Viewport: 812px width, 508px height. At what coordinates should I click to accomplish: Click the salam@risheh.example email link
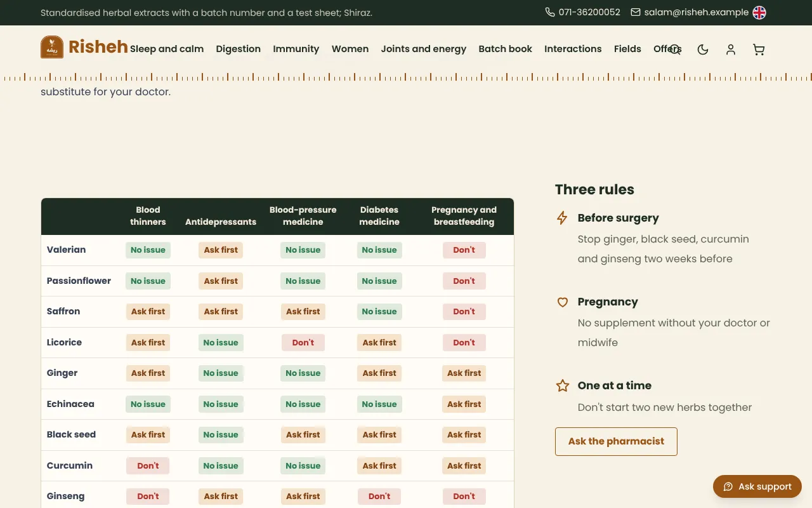696,12
